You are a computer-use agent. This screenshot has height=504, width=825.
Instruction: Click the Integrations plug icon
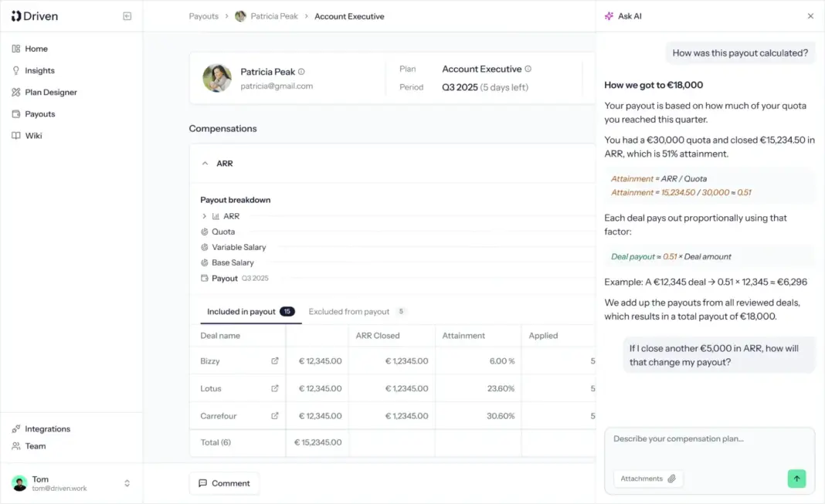15,429
